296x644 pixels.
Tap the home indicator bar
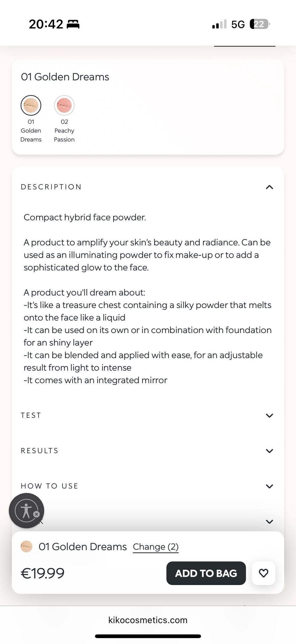(x=148, y=636)
